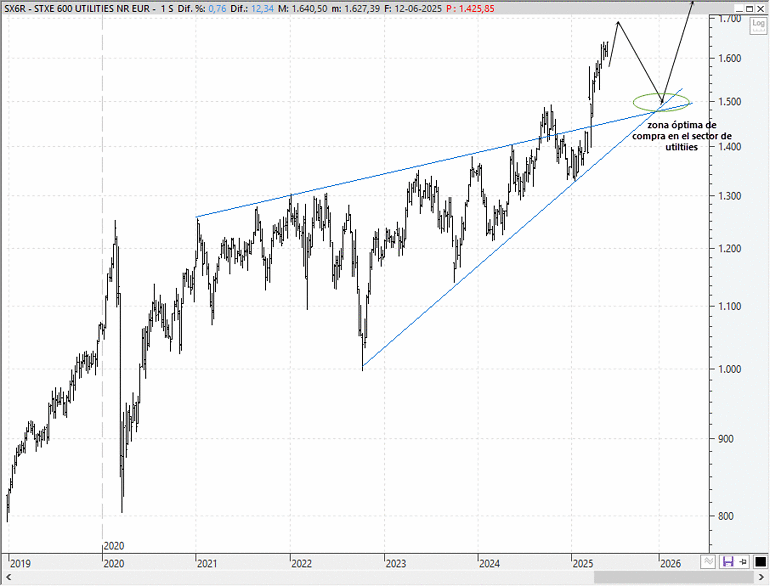This screenshot has width=770, height=586.
Task: Click the 1.500 price axis label
Action: 730,102
